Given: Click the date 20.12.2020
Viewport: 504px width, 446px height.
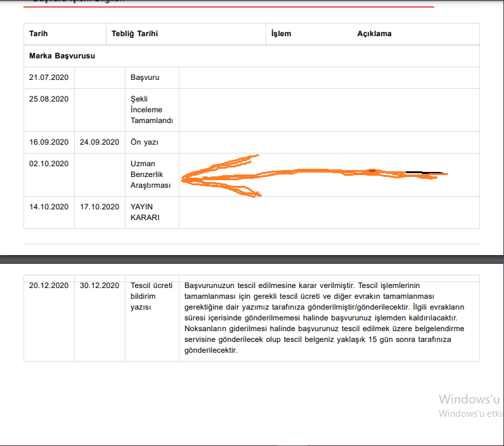Looking at the screenshot, I should point(49,285).
